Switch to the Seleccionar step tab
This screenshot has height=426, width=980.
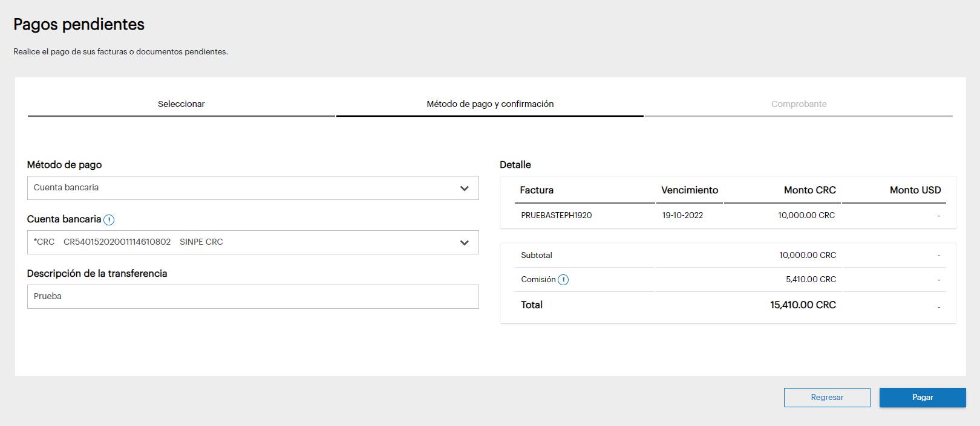181,104
